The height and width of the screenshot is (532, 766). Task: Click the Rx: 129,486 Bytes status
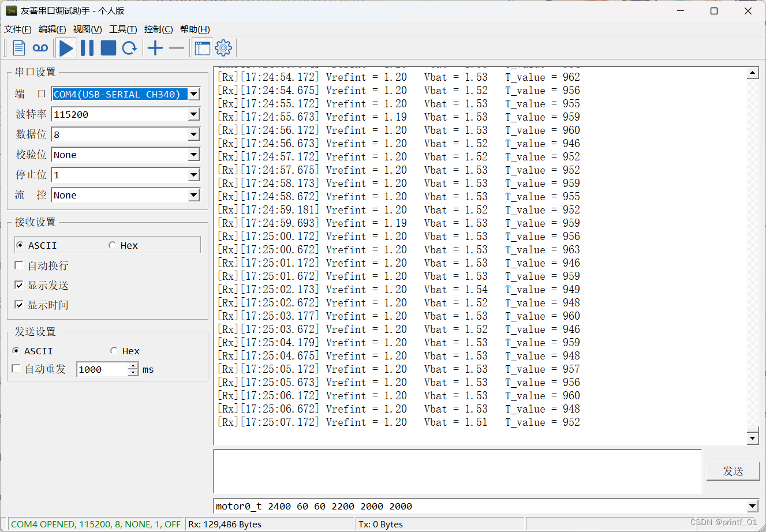[x=225, y=524]
